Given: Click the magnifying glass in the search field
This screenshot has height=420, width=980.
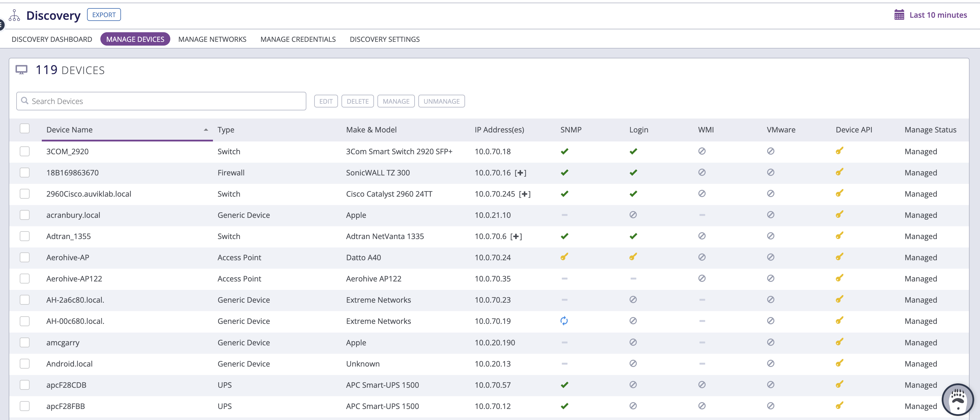Looking at the screenshot, I should pyautogui.click(x=25, y=100).
